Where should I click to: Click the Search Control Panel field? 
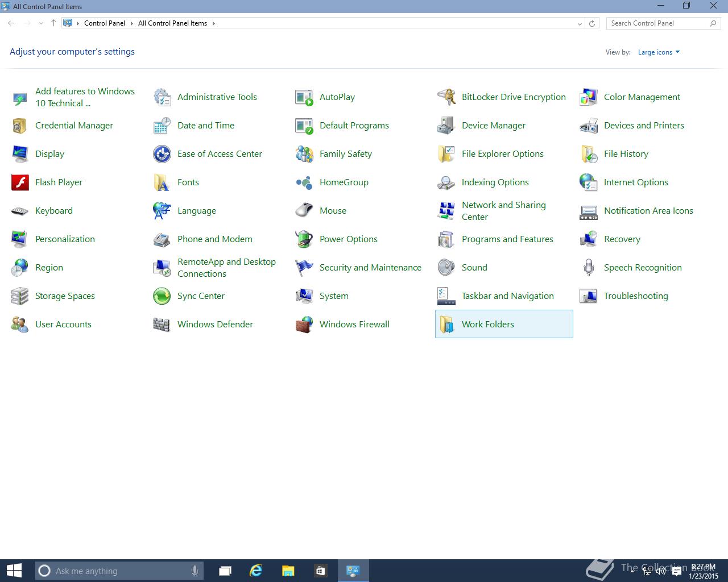(x=663, y=23)
